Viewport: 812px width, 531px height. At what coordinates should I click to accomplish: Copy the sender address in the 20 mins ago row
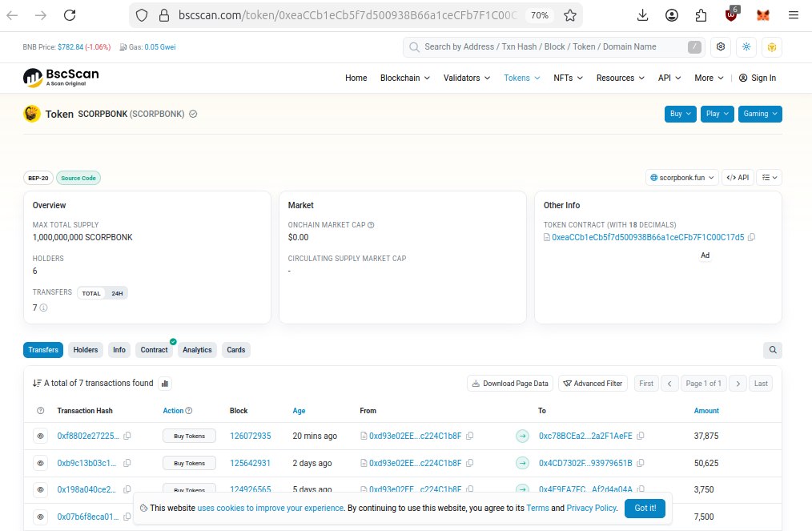pos(470,436)
